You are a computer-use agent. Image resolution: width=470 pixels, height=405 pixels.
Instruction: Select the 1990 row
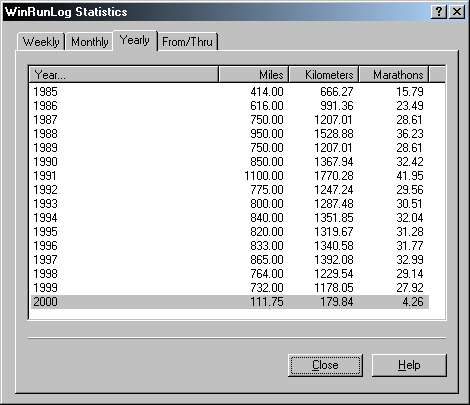click(x=230, y=162)
